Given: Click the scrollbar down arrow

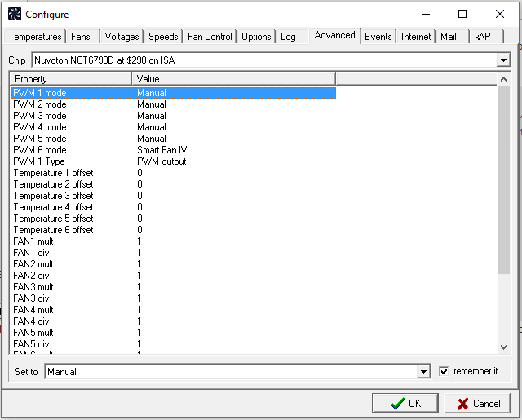Looking at the screenshot, I should click(504, 347).
